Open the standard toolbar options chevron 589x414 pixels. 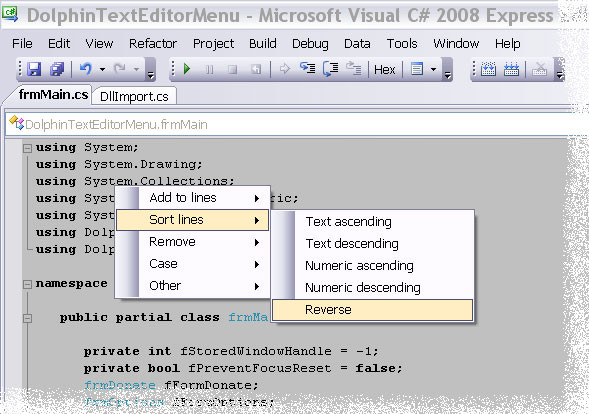(150, 70)
